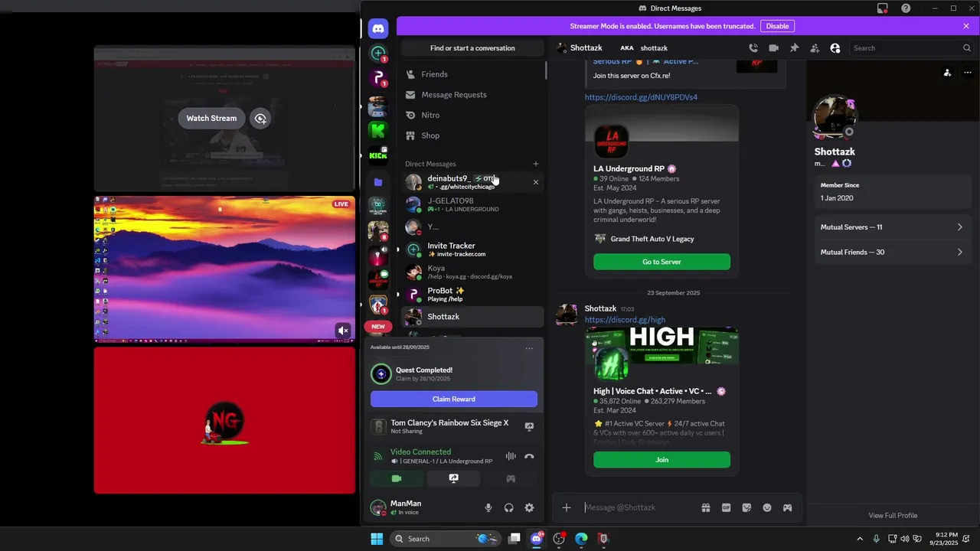Click View Full Profile
This screenshot has height=551, width=980.
(893, 515)
